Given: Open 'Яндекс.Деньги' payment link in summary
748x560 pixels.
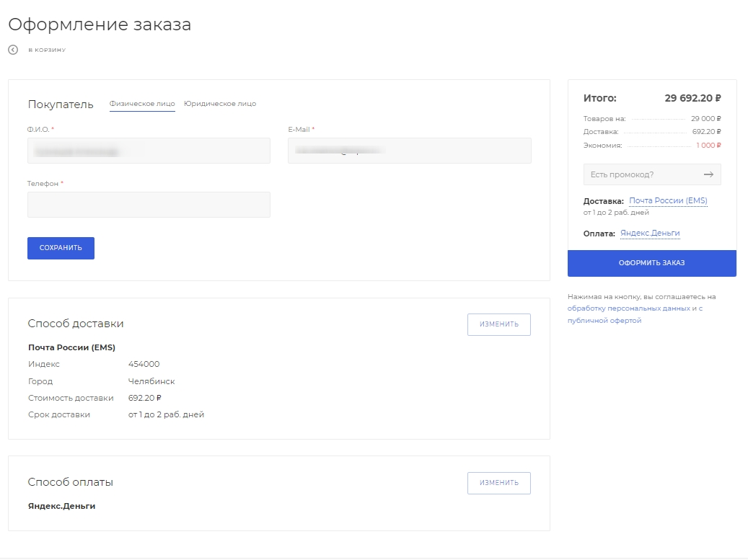Looking at the screenshot, I should point(650,233).
